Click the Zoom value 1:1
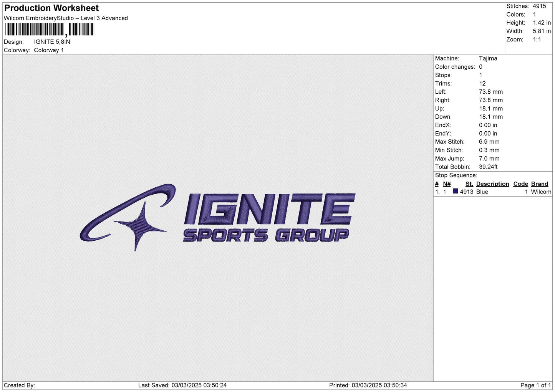Viewport: 555px width, 392px height. (x=537, y=40)
